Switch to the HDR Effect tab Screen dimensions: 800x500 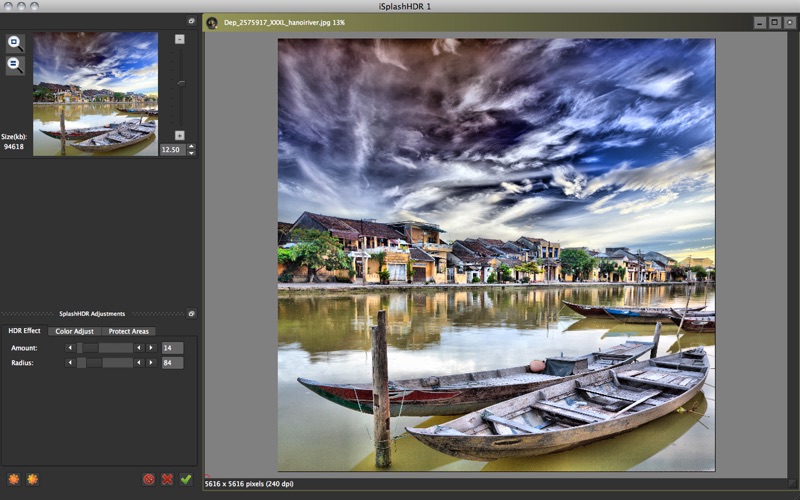tap(24, 331)
